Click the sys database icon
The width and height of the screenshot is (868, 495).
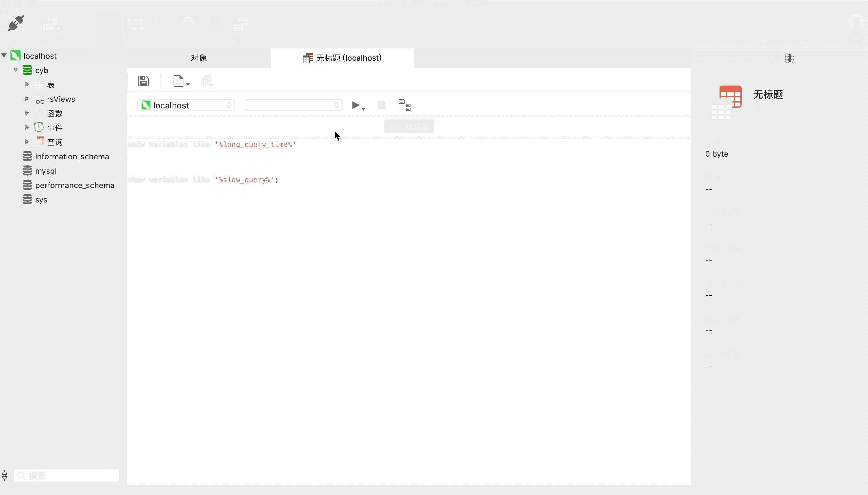click(27, 199)
